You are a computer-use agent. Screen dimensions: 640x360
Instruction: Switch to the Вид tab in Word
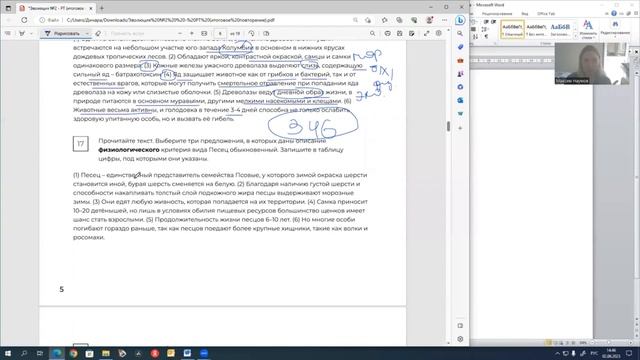coord(525,13)
